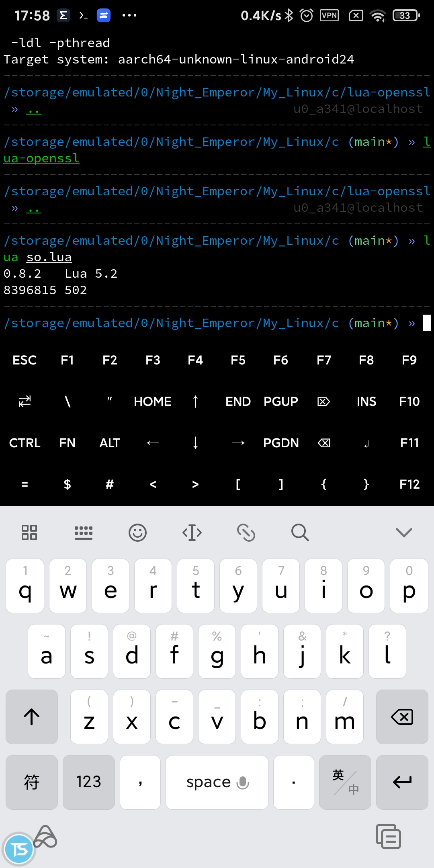
Task: Tap the F1 function key
Action: [x=67, y=360]
